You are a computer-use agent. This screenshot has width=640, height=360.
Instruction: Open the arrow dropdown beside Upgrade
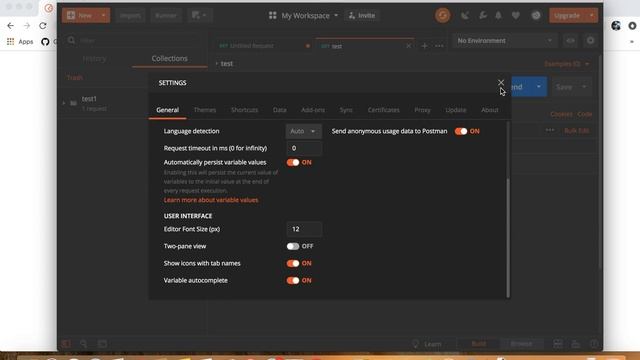click(592, 16)
